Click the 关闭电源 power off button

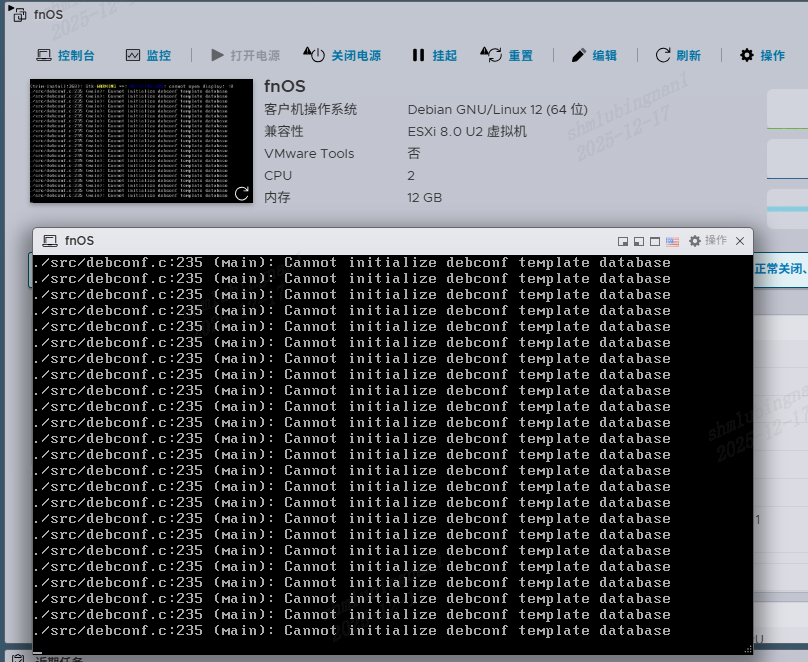(x=342, y=55)
